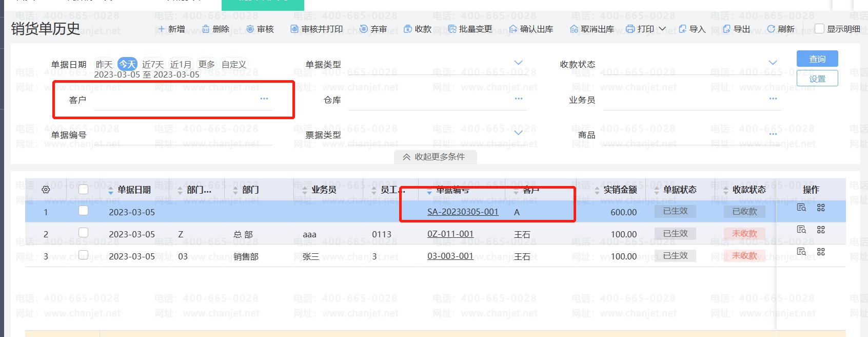Click the 新增 (add new) toolbar button
868x337 pixels.
tap(171, 29)
